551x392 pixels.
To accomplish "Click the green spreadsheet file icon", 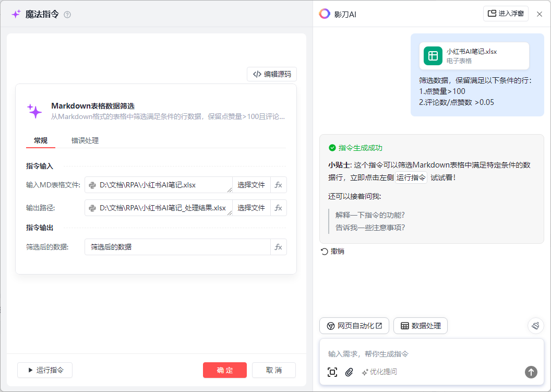I will [433, 56].
